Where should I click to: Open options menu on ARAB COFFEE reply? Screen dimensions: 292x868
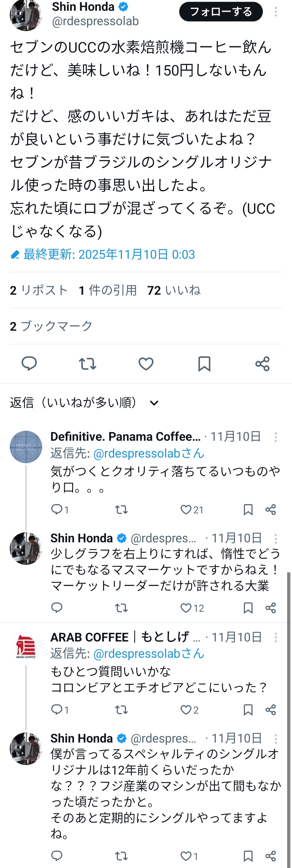276,637
